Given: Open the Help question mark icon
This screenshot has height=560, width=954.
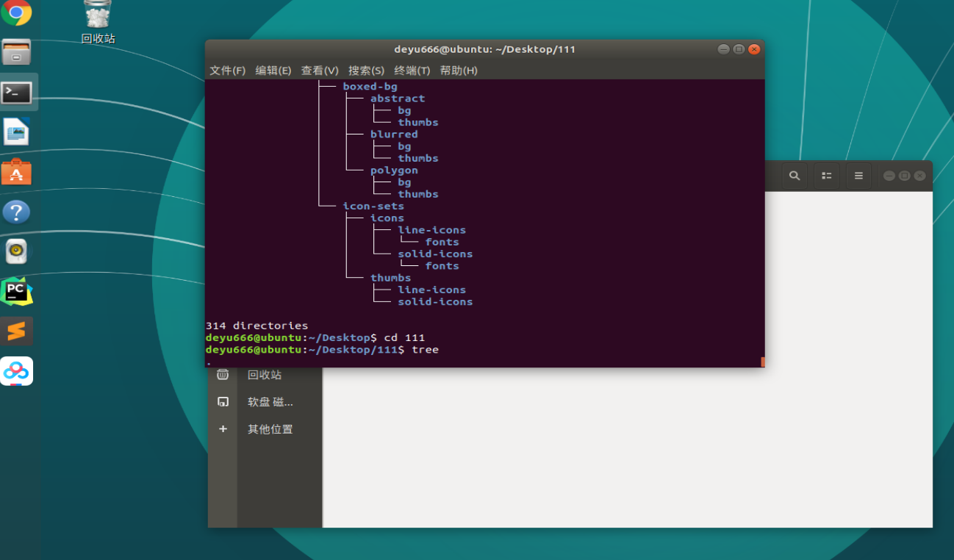Looking at the screenshot, I should (x=16, y=212).
